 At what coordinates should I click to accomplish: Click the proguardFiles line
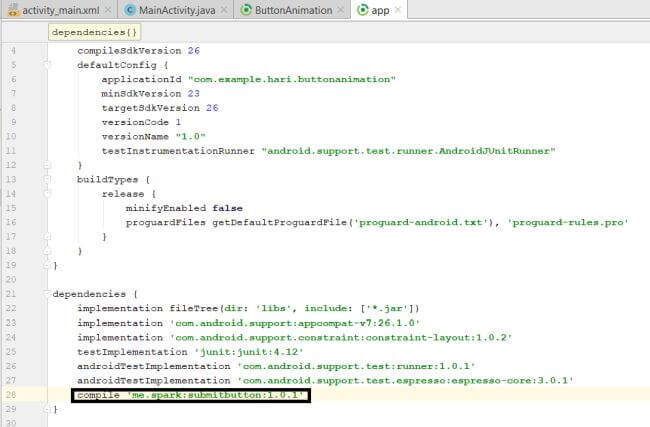click(x=377, y=223)
